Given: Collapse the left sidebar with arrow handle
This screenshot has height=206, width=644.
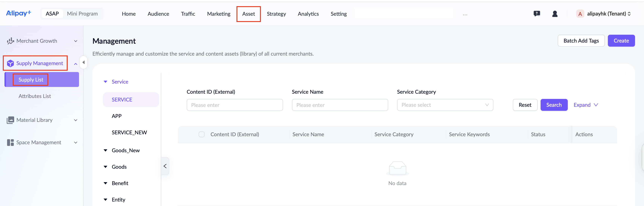Looking at the screenshot, I should click(x=83, y=62).
